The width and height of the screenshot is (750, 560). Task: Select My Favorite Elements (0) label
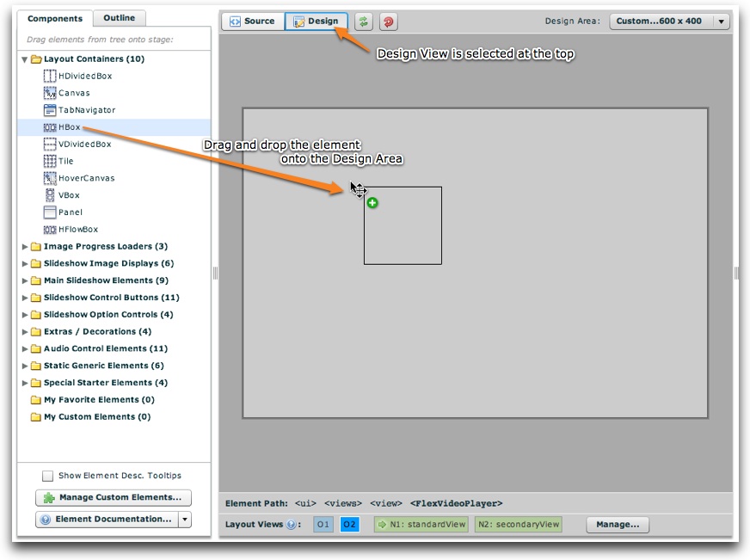(x=99, y=400)
